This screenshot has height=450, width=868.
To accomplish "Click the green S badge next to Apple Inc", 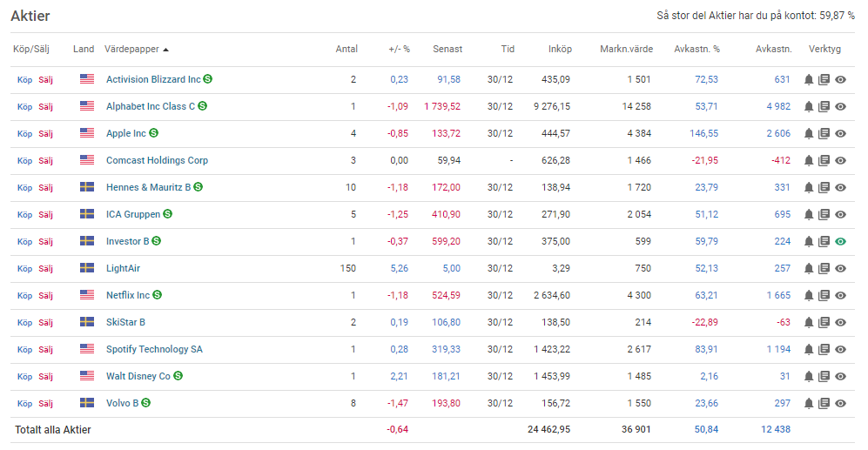I will [154, 133].
